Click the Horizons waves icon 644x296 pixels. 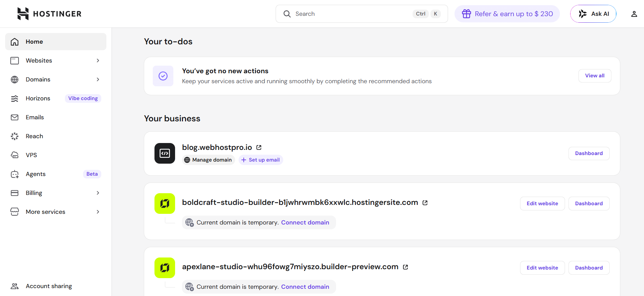click(x=14, y=98)
